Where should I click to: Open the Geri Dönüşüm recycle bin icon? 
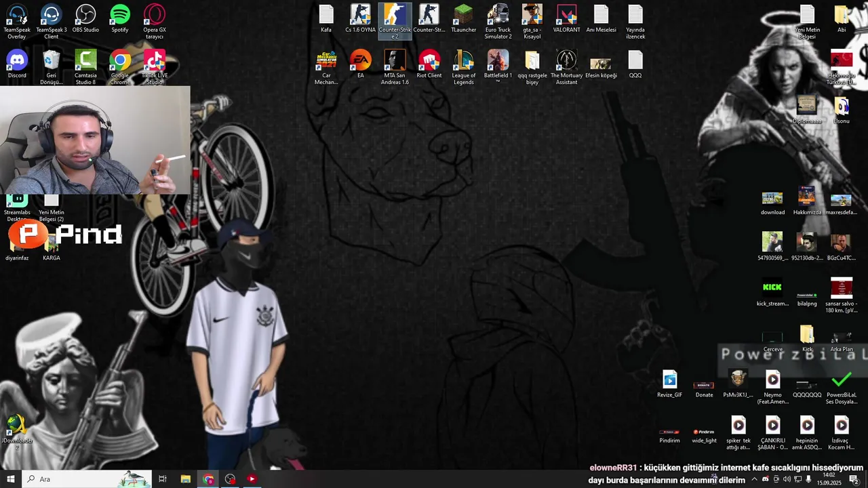(52, 67)
